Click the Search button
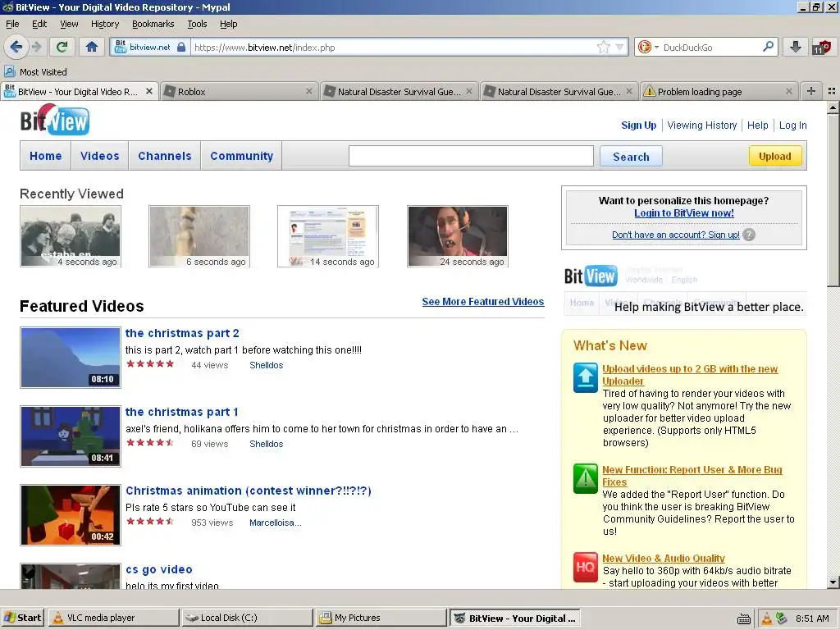 coord(631,157)
